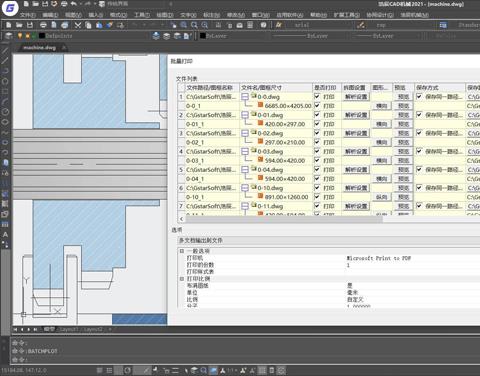The image size is (480, 376).
Task: Click the Help question mark icon
Action: pos(263,25)
